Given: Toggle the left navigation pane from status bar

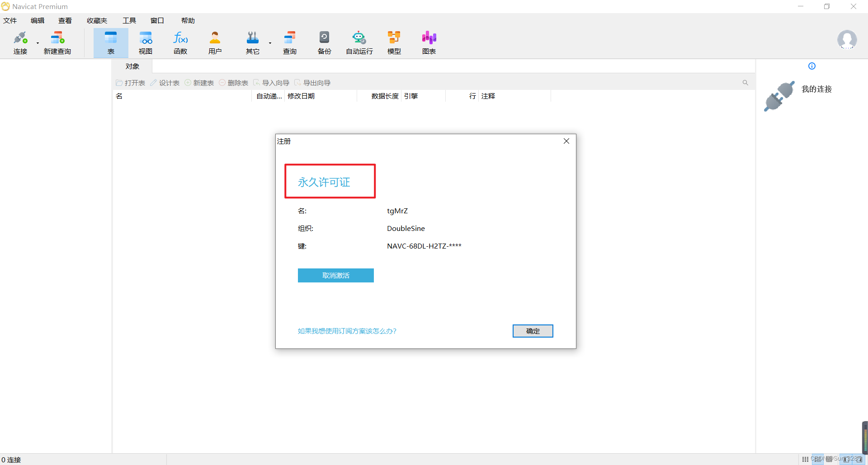Looking at the screenshot, I should tap(846, 459).
